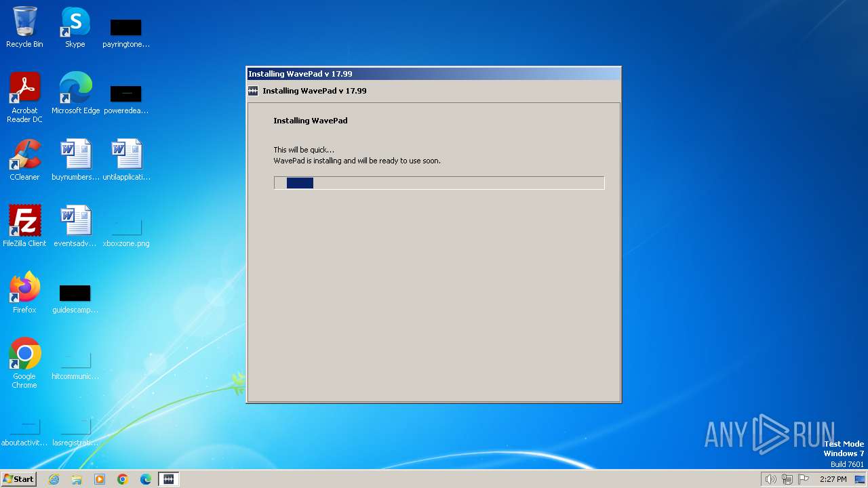Image resolution: width=868 pixels, height=488 pixels.
Task: Open Windows Explorer folder in taskbar
Action: (77, 479)
